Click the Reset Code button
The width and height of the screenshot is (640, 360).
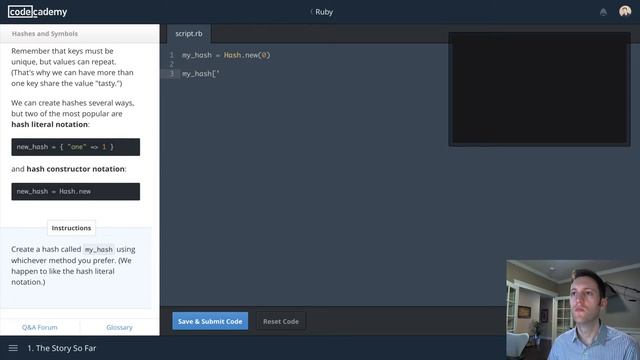tap(281, 322)
